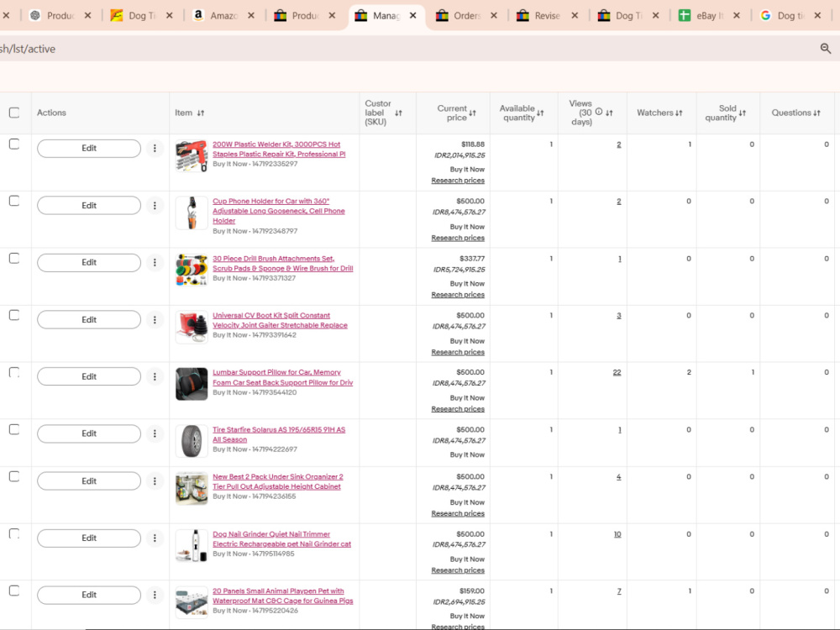Select the Cup Phone Holder listing checkbox

[x=14, y=201]
